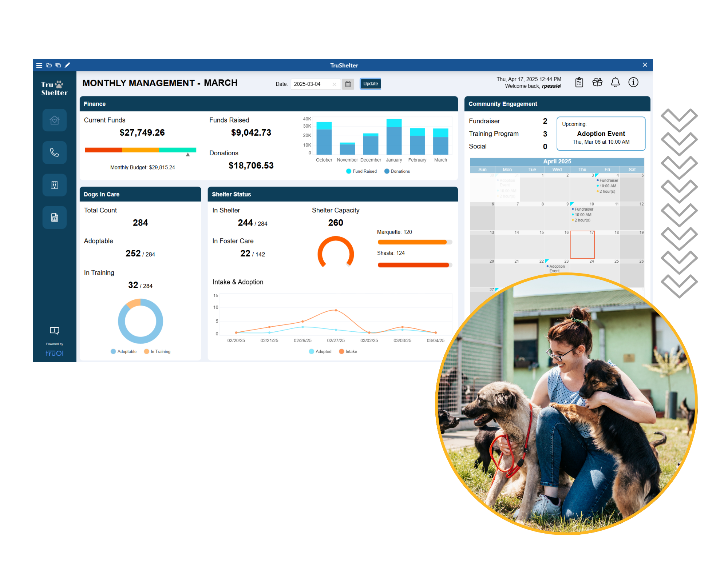Open the phone sidebar icon
728x562 pixels.
[55, 152]
